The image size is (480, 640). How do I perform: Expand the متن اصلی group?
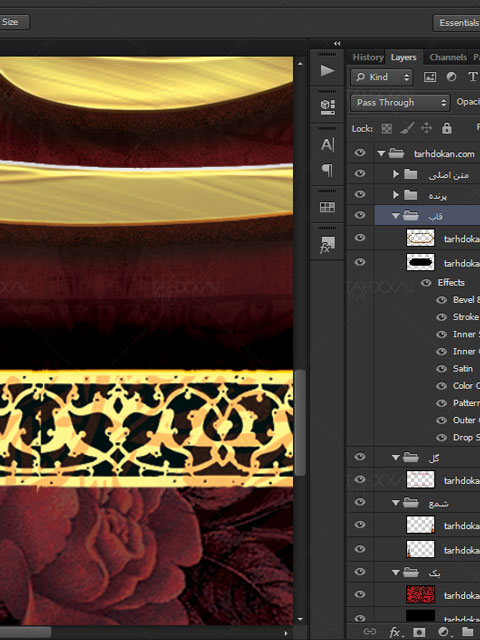[396, 174]
